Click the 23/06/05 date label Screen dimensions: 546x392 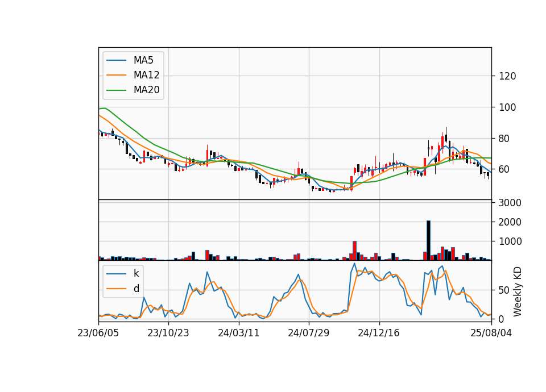98,333
